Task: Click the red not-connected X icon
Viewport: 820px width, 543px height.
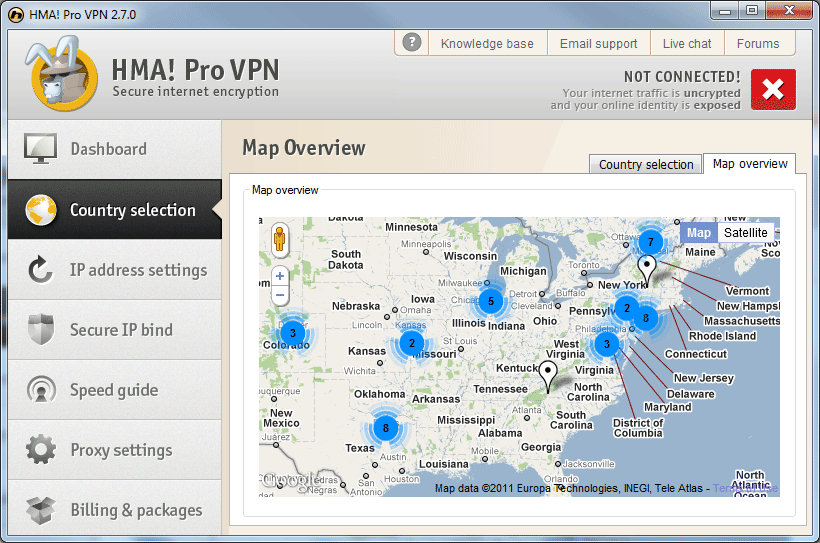Action: coord(773,89)
